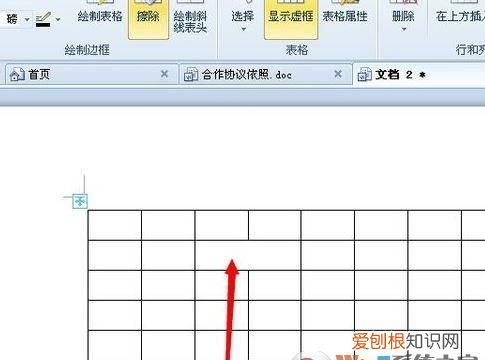Click 在上方插入 row button
Screen dimensions: 485x360
460,16
